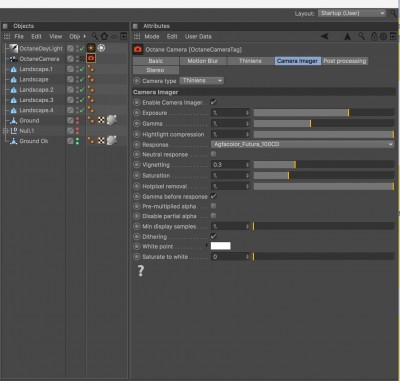Viewport: 400px width, 381px height.
Task: Click the Octane DayLight sun tag
Action: tap(91, 48)
